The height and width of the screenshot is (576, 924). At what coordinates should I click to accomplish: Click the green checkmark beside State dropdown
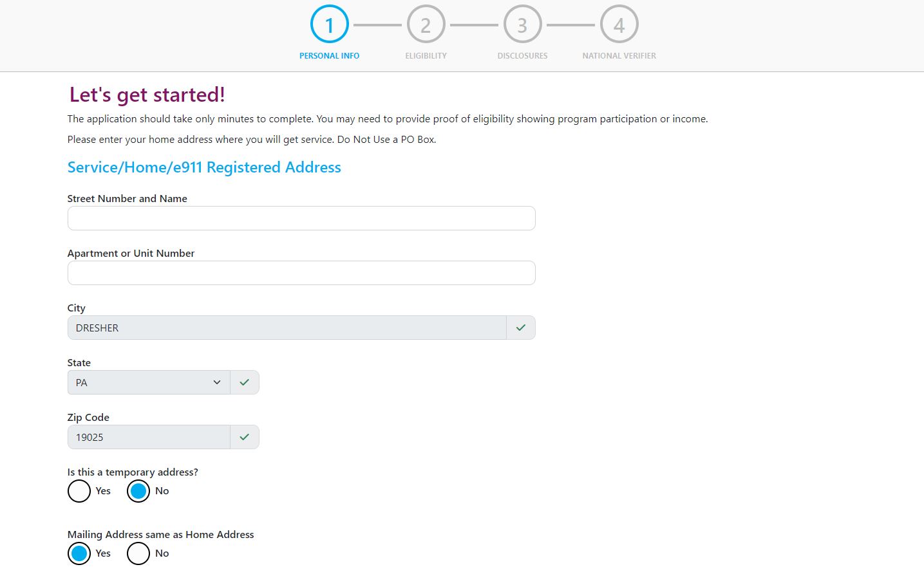244,382
